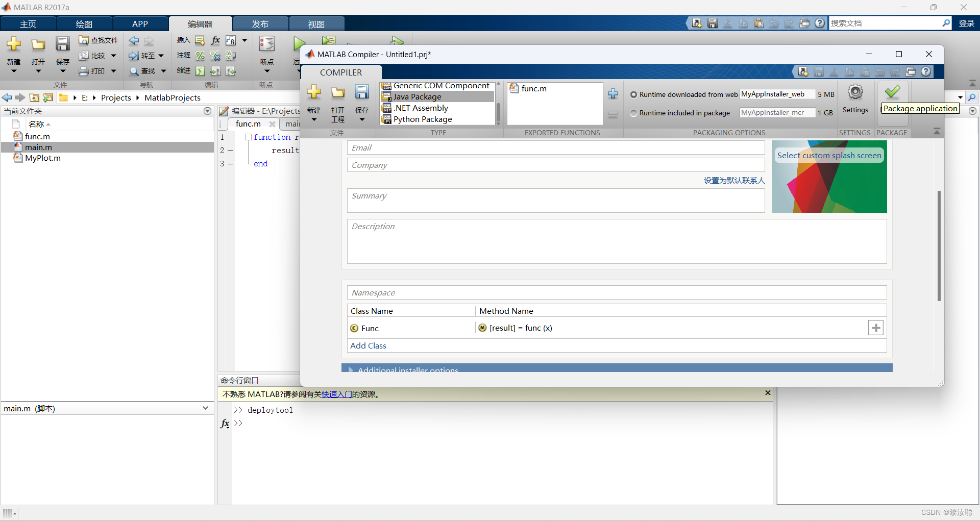Click the Compiler Save (保存) disk icon
The width and height of the screenshot is (980, 521).
point(362,92)
